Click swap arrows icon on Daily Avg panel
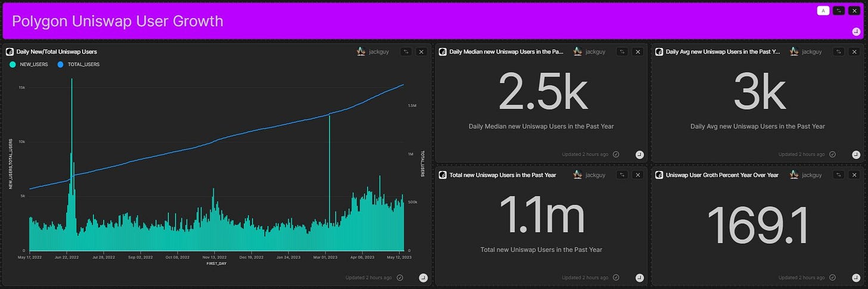868x289 pixels. pos(838,52)
